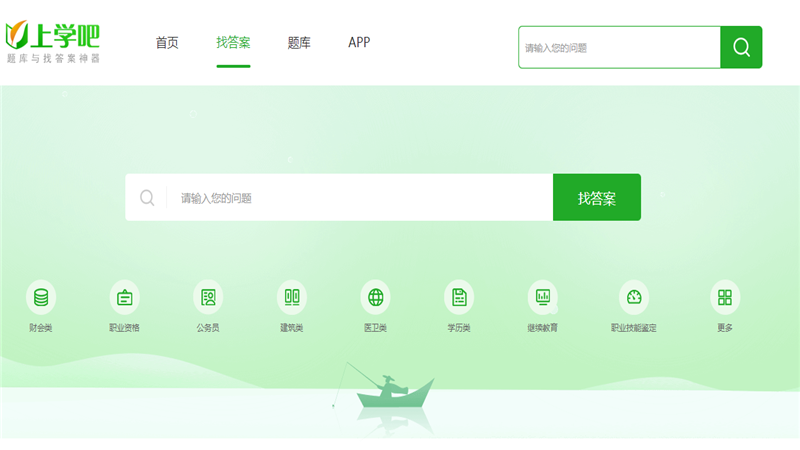The width and height of the screenshot is (800, 450).
Task: Click the green 找答案 button
Action: tap(597, 197)
